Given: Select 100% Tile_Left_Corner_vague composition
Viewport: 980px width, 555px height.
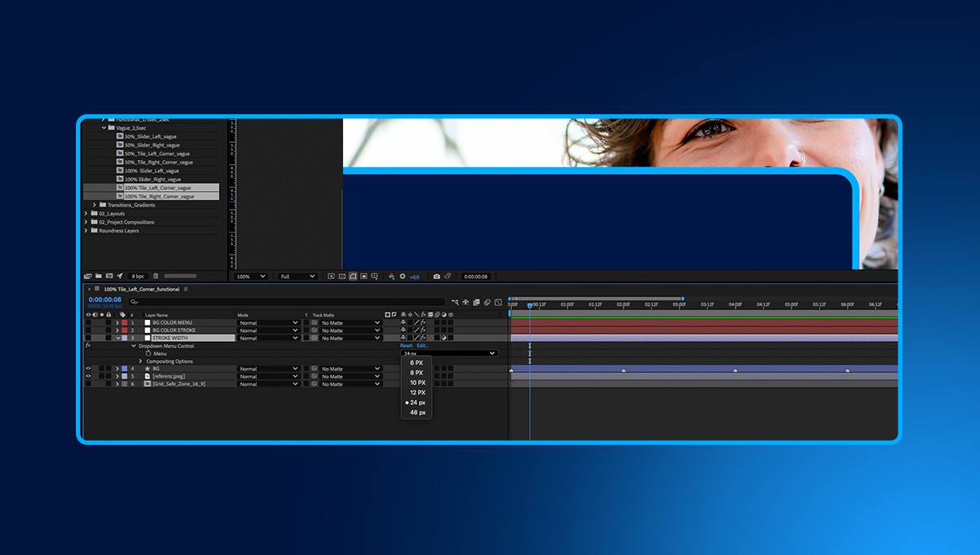Looking at the screenshot, I should [x=158, y=188].
